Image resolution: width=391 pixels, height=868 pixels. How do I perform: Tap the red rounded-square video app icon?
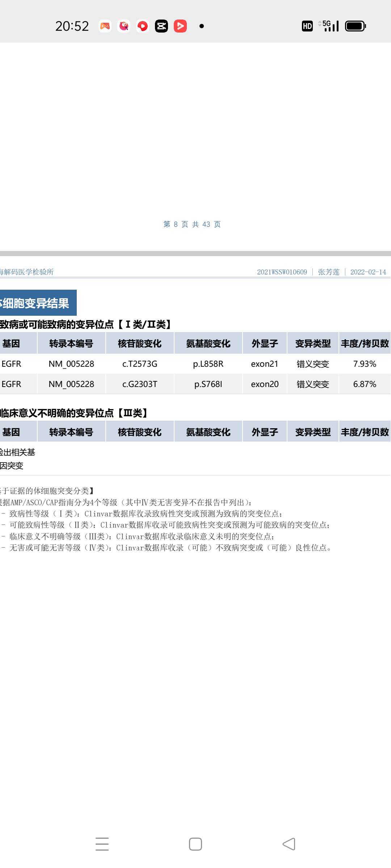coord(180,26)
